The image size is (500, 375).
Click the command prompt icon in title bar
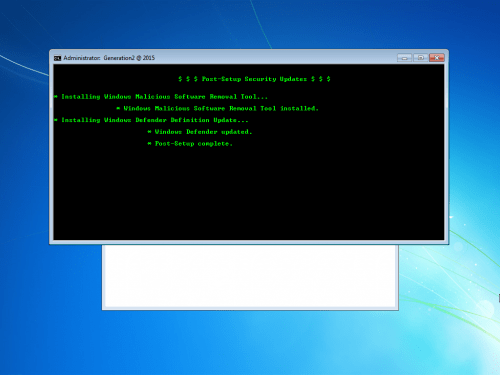click(58, 58)
